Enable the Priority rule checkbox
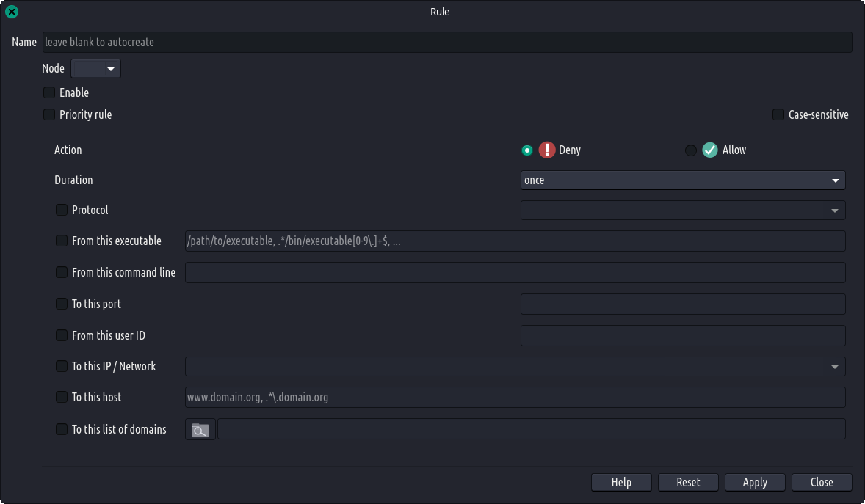Viewport: 865px width, 504px height. tap(49, 114)
